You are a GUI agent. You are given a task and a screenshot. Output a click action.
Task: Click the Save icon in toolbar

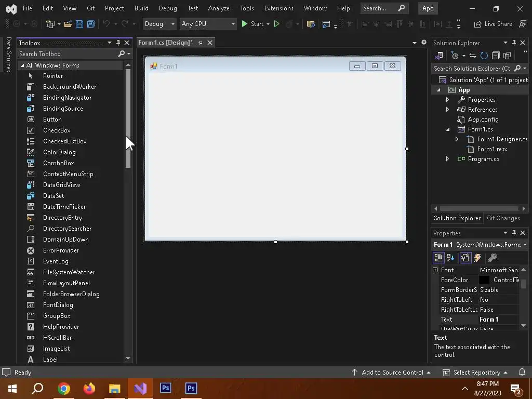coord(79,24)
